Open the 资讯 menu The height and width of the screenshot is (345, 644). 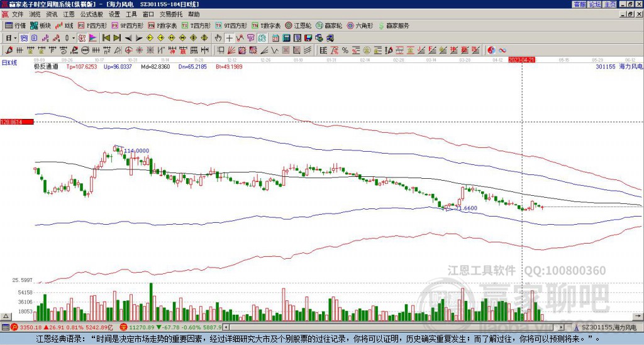pyautogui.click(x=52, y=14)
